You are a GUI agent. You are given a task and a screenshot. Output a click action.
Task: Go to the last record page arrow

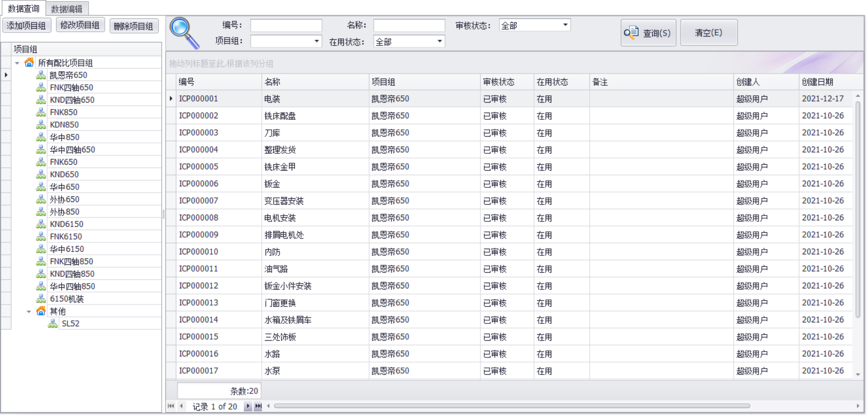pos(258,407)
